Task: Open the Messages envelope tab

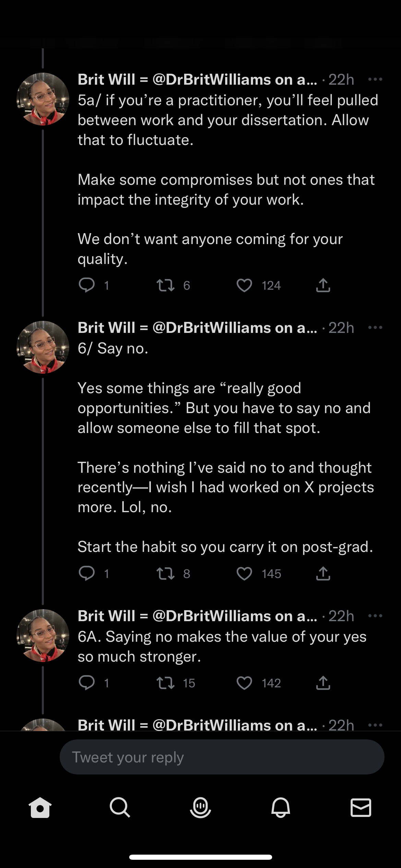Action: click(x=361, y=808)
